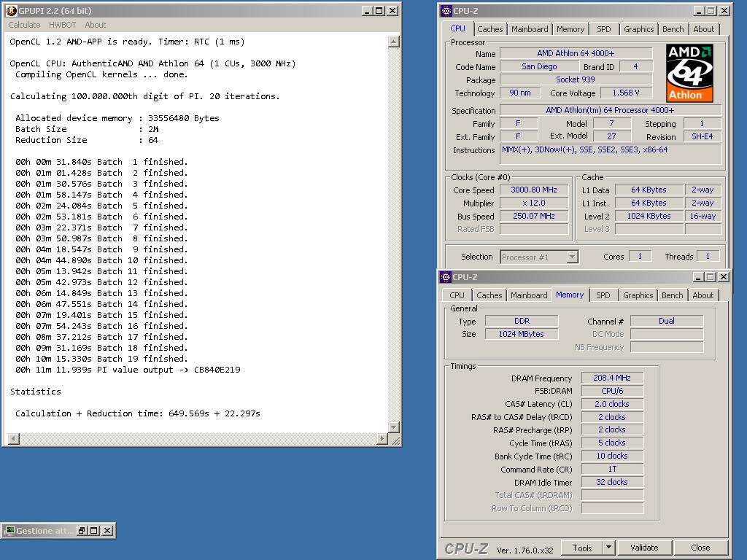Close the minimized Gestione attività window
Image resolution: width=747 pixels, height=560 pixels.
(x=107, y=531)
